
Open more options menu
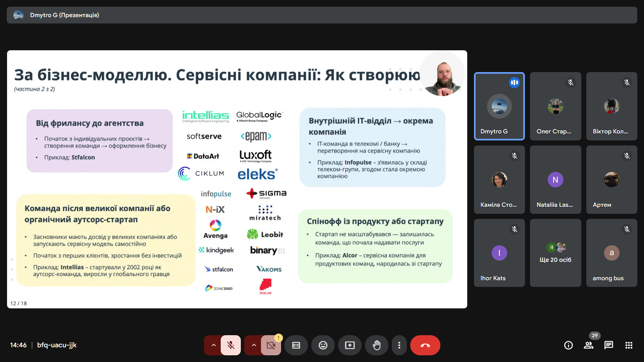pyautogui.click(x=399, y=345)
